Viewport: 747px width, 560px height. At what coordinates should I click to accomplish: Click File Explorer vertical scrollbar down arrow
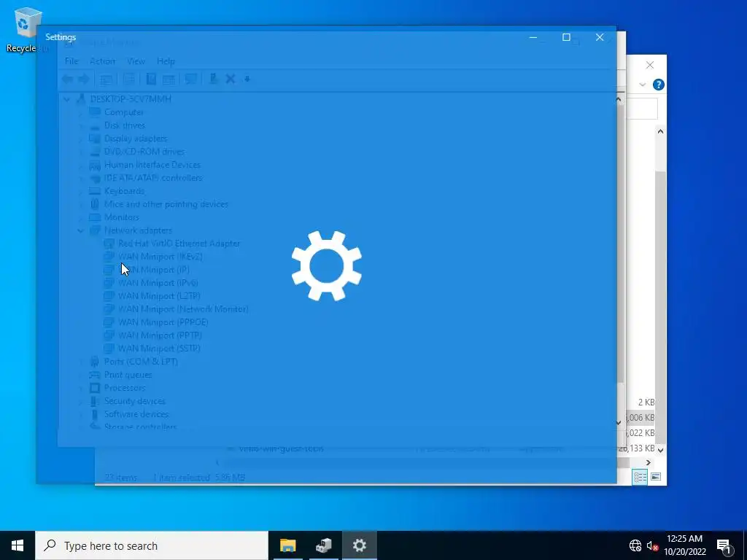[x=660, y=449]
